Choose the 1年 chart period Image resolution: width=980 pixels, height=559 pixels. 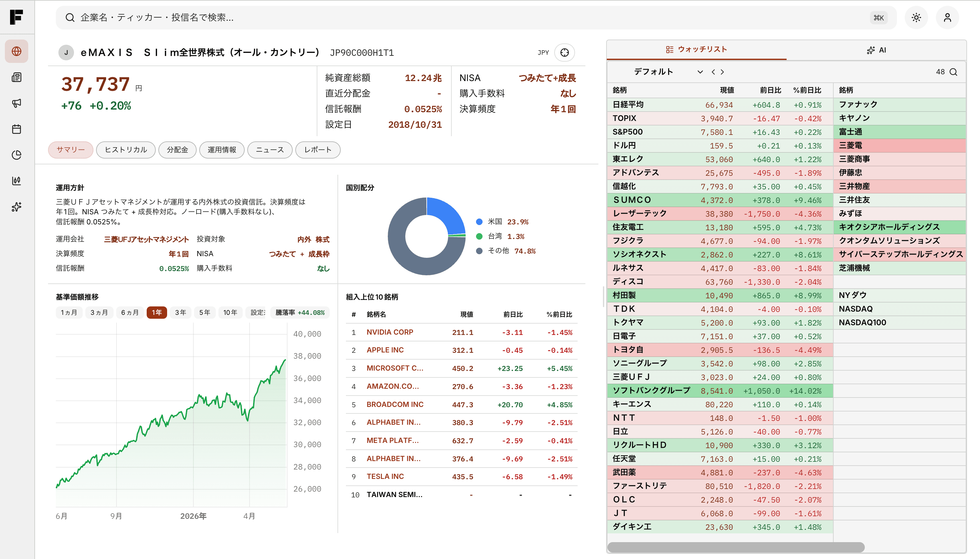[157, 313]
